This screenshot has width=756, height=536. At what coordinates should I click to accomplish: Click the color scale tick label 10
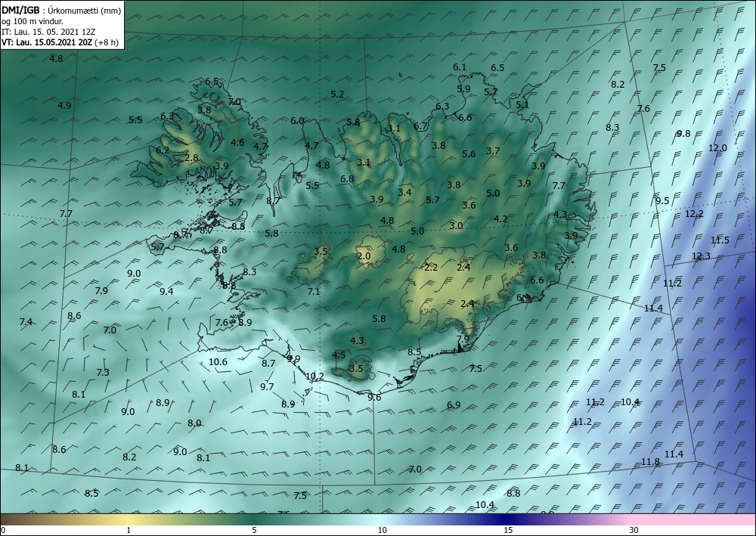pyautogui.click(x=383, y=530)
